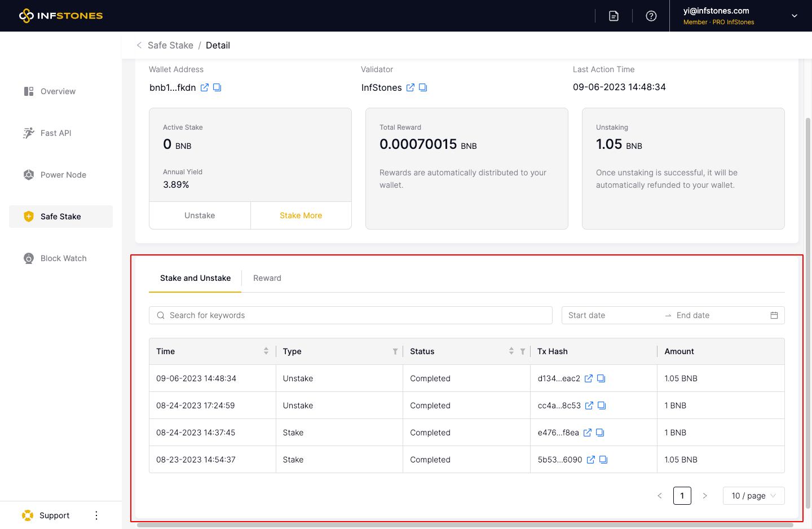Expand the account dropdown for yi@infstones.com
Screen dimensions: 812x529
coord(794,16)
